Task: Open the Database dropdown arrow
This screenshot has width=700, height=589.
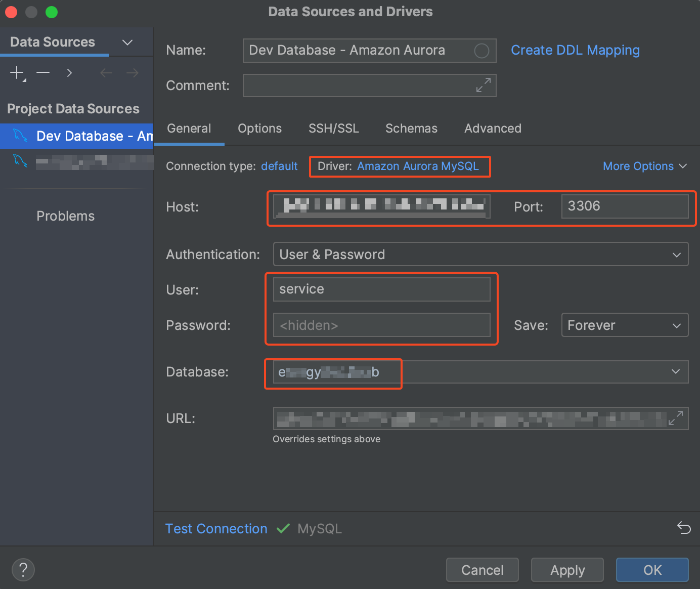Action: (676, 371)
